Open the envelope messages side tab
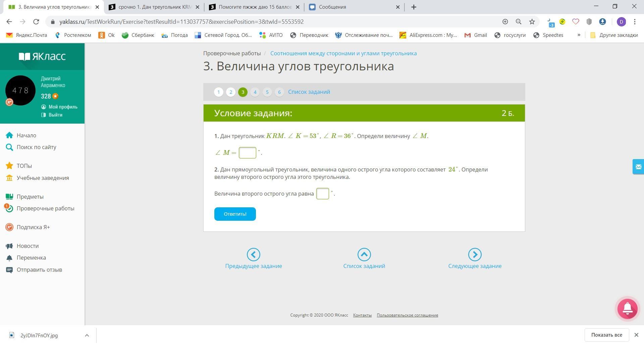 (x=638, y=166)
